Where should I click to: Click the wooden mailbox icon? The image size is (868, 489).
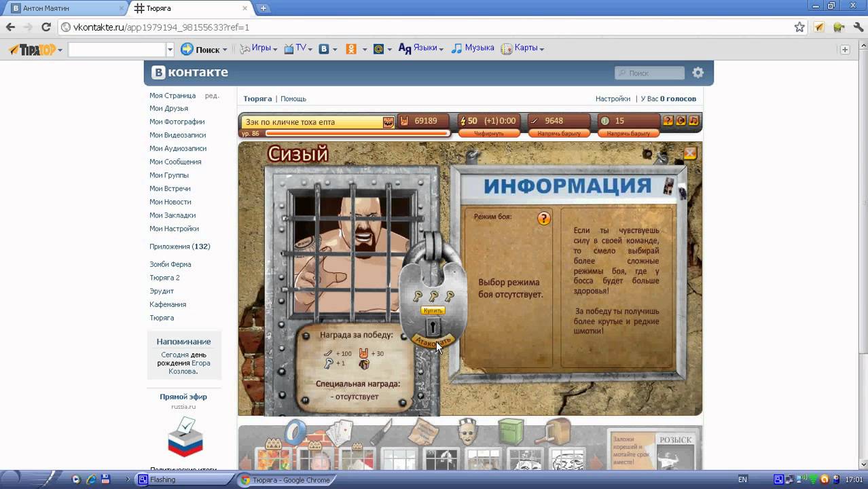(x=559, y=432)
